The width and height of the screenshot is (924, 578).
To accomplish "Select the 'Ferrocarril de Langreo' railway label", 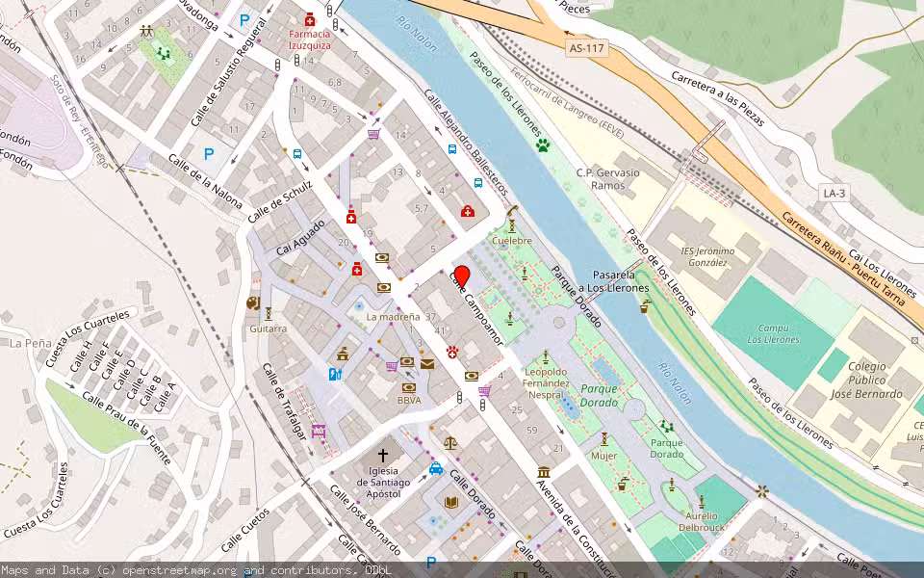I will [x=567, y=103].
